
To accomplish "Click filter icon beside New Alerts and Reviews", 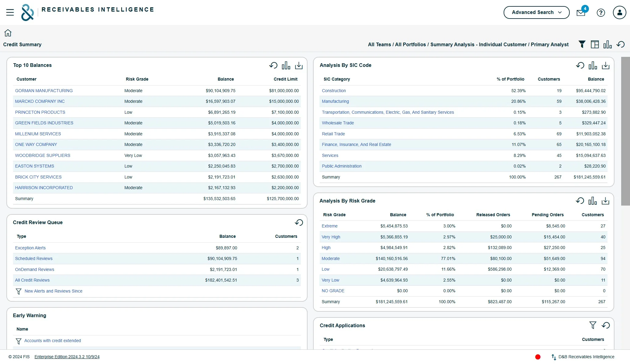I will [x=19, y=291].
